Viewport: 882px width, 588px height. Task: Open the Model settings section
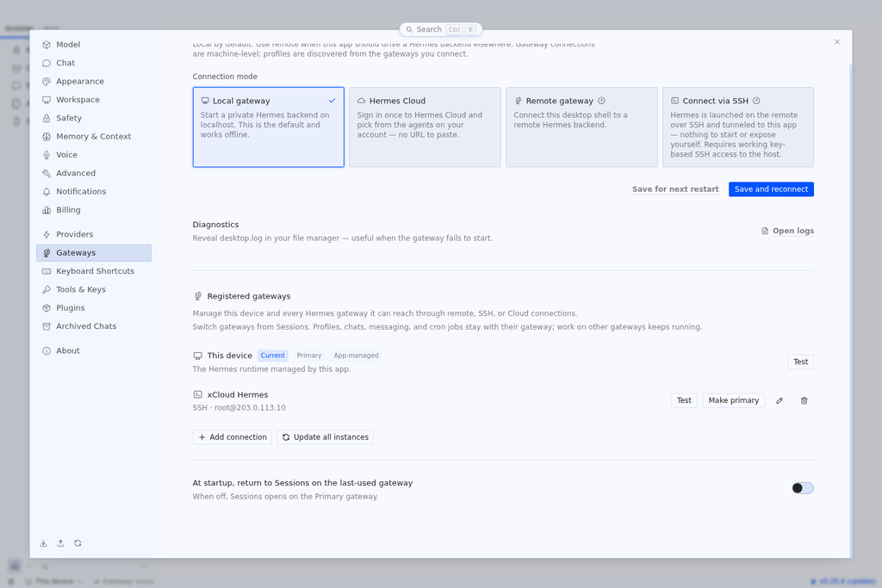(x=93, y=45)
